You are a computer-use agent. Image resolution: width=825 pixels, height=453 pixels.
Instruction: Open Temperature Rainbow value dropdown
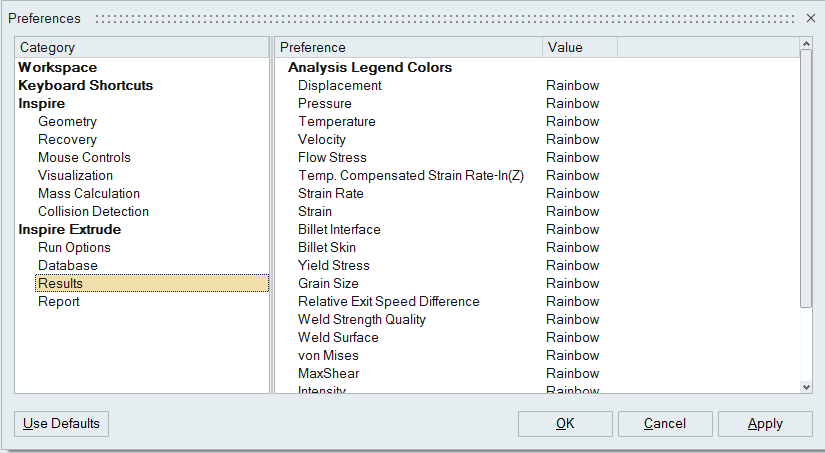573,122
